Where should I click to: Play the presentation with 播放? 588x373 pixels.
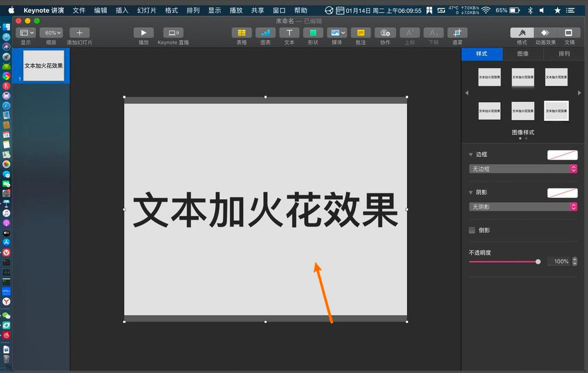pos(143,32)
